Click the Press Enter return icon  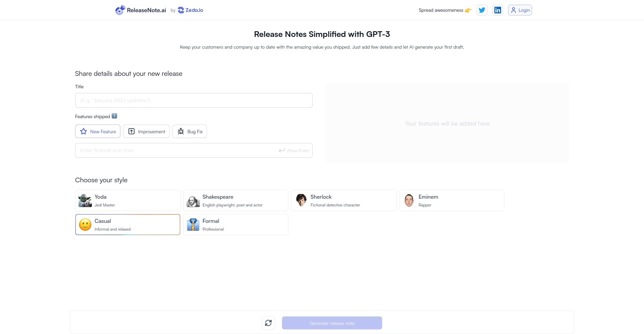click(x=282, y=150)
